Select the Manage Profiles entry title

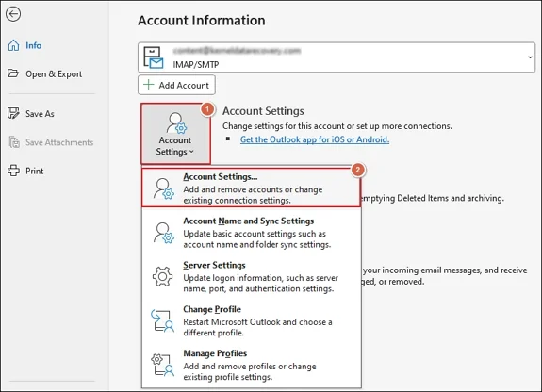[x=215, y=353]
